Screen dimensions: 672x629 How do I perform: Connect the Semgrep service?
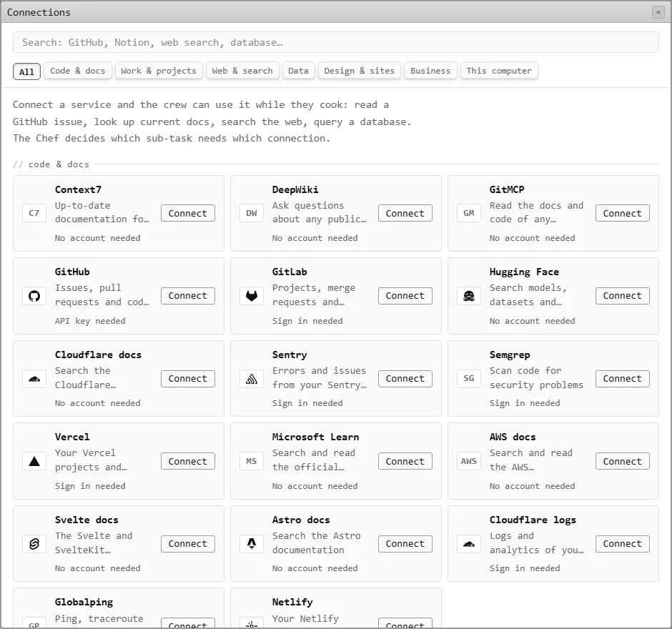(622, 378)
